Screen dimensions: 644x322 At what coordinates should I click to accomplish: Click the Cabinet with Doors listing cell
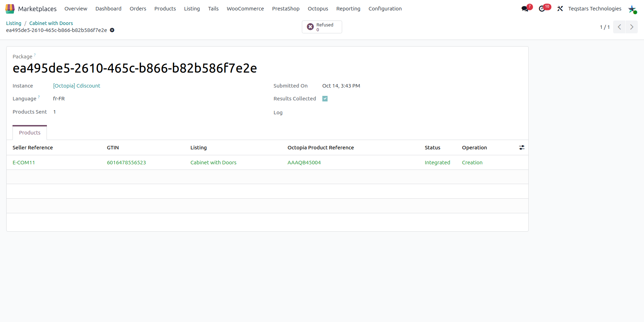click(213, 163)
